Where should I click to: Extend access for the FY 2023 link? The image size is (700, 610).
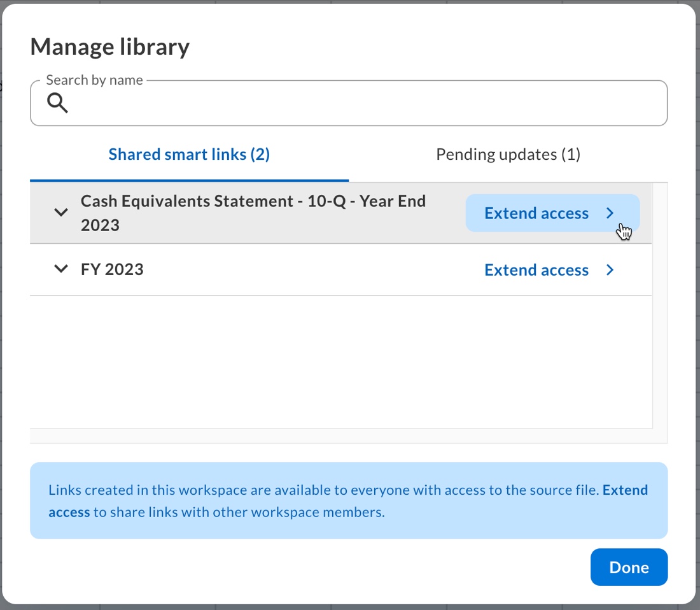coord(536,269)
